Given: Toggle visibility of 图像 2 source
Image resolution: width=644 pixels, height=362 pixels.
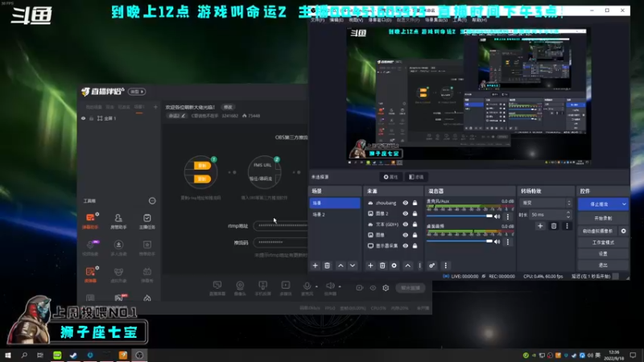Looking at the screenshot, I should [406, 213].
